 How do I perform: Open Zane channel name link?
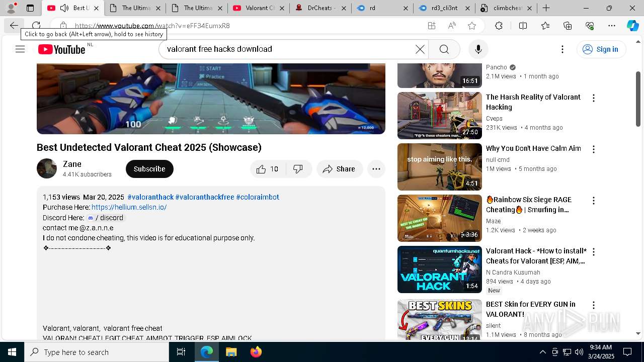click(x=72, y=164)
